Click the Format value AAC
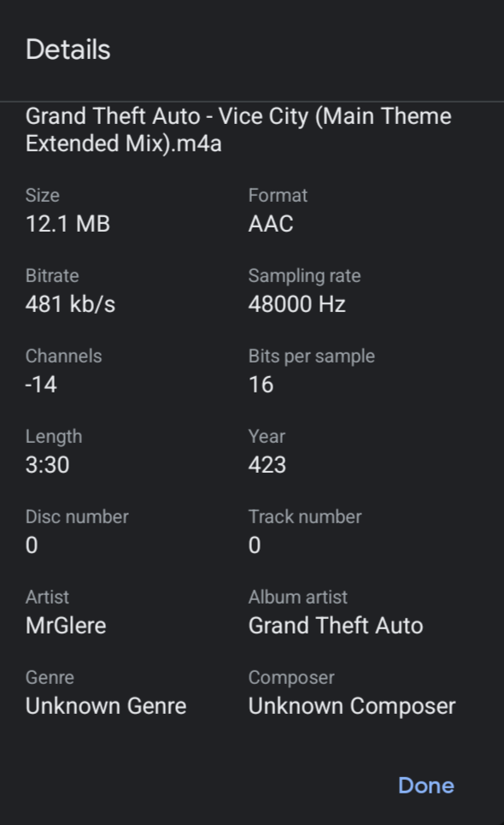504x825 pixels. tap(272, 223)
